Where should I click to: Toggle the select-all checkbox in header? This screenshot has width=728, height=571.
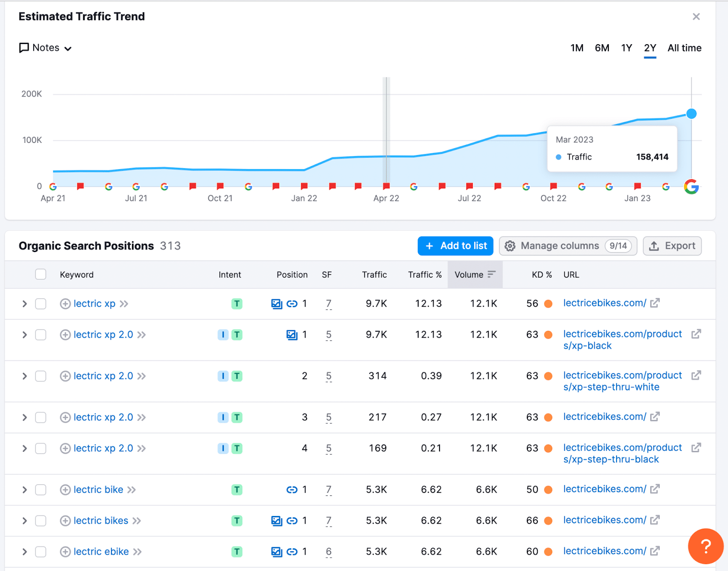click(x=40, y=274)
